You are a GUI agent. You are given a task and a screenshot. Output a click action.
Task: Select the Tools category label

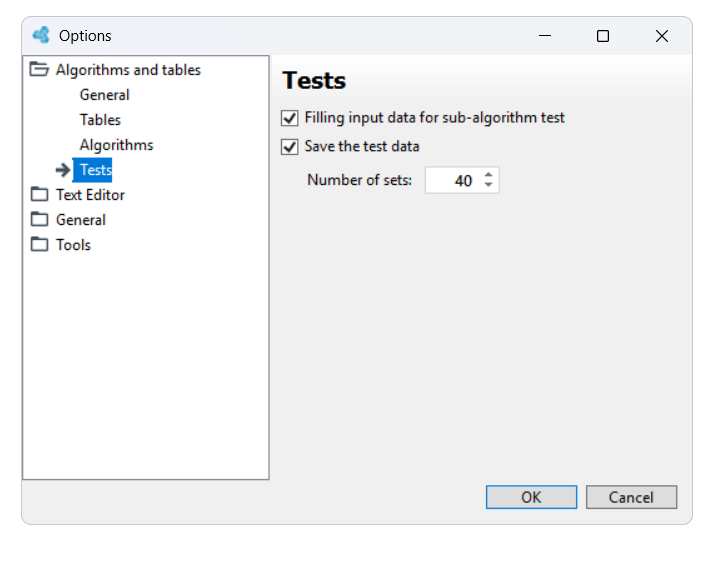73,245
